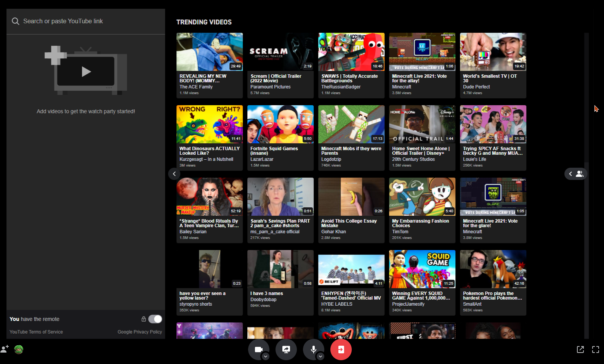Click the Gohar Khan channel name
The height and width of the screenshot is (364, 604).
[x=333, y=232]
